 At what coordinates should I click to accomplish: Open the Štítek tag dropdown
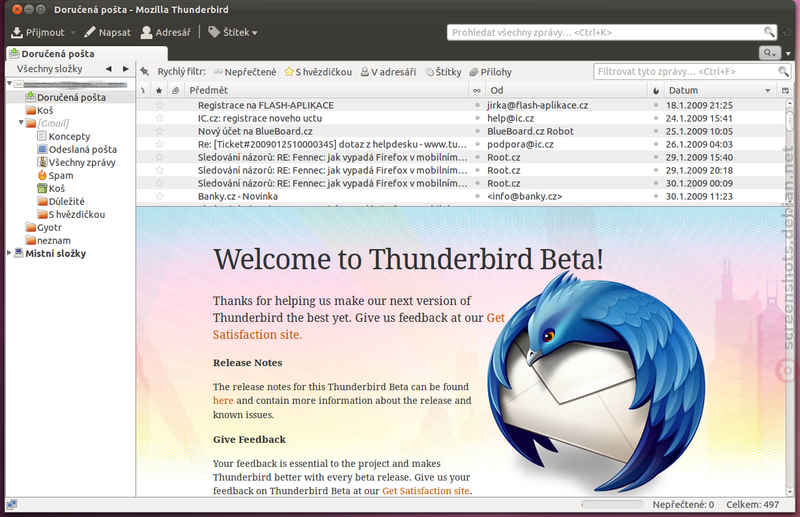click(233, 32)
